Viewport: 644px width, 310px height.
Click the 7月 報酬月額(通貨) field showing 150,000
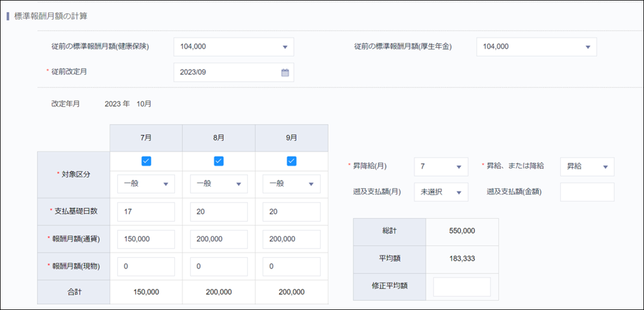point(146,239)
